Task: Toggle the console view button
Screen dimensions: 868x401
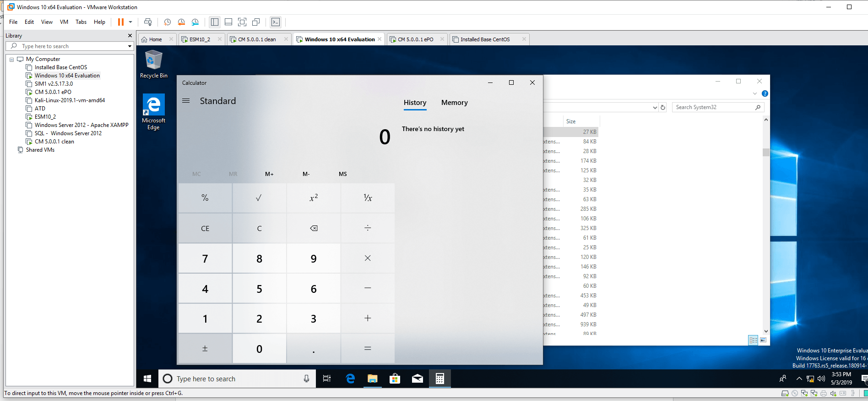Action: pos(275,22)
